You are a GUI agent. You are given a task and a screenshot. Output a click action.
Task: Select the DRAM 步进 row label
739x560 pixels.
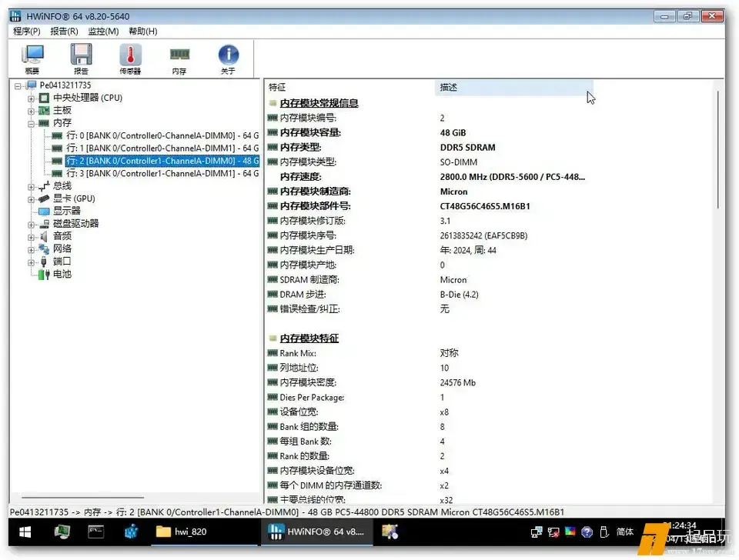pyautogui.click(x=303, y=295)
